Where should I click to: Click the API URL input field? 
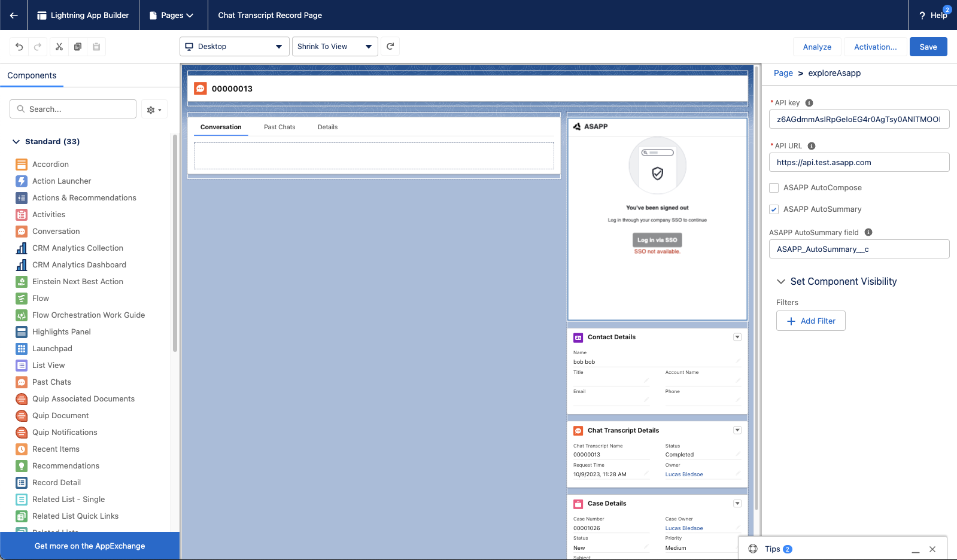pyautogui.click(x=859, y=162)
